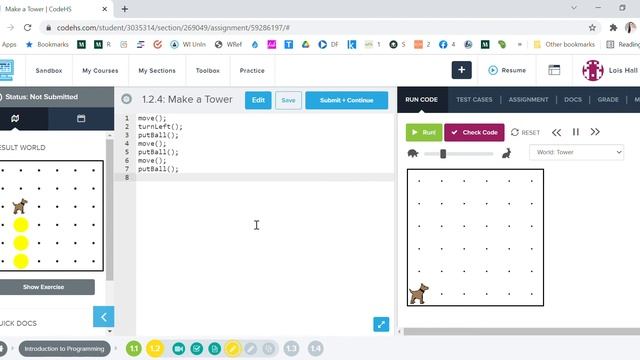The height and width of the screenshot is (360, 640).
Task: Click the turtle slow-speed icon
Action: point(413,153)
